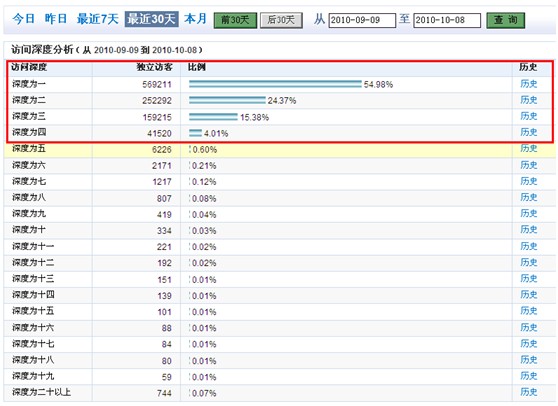The height and width of the screenshot is (406, 558).
Task: Click the 比例 column header
Action: pos(197,67)
